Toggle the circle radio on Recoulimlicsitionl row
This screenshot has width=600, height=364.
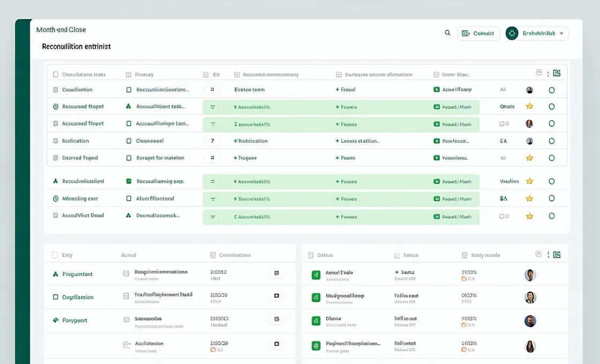551,181
